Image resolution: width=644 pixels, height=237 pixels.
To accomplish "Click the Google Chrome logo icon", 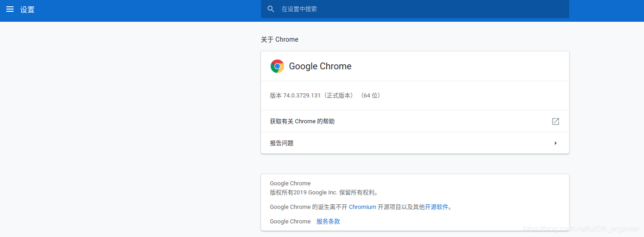I will point(277,66).
